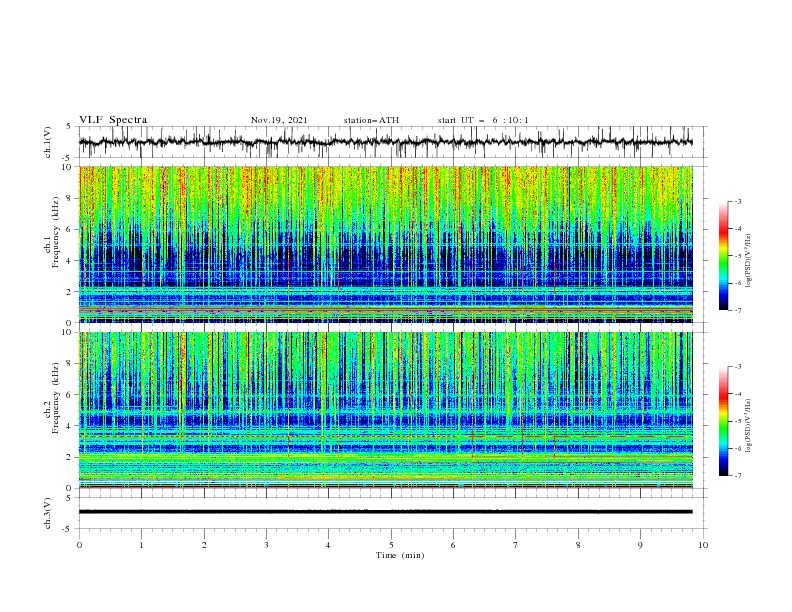792x612 pixels.
Task: Click the "-5" tick of ch.3(V) axis
Action: 68,529
